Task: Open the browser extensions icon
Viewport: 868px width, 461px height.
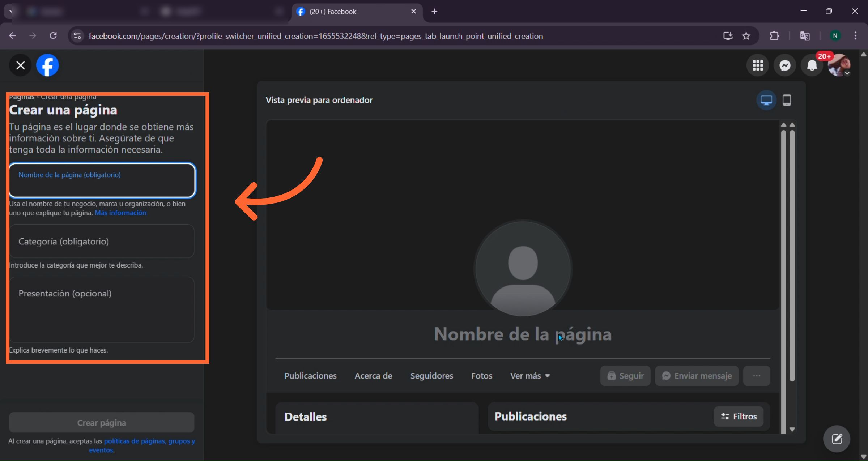Action: tap(774, 36)
